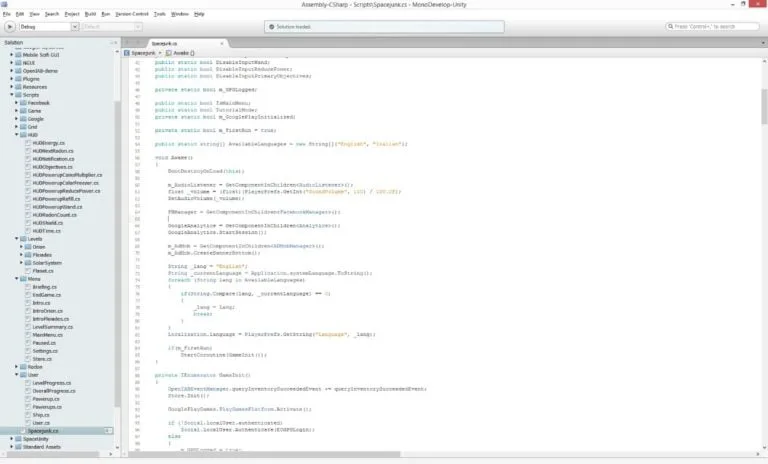The image size is (768, 464).
Task: Click the editor horizontal scrollbar thumb
Action: (x=264, y=454)
